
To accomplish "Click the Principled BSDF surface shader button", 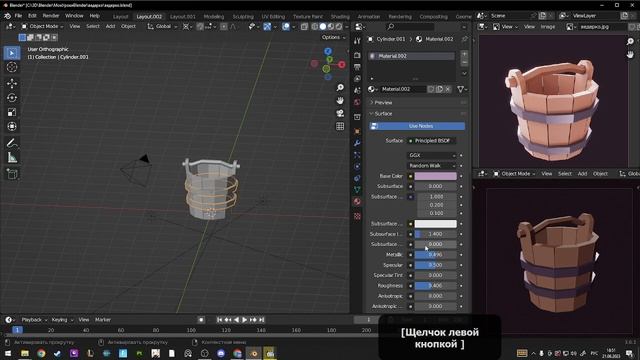I will pos(432,141).
